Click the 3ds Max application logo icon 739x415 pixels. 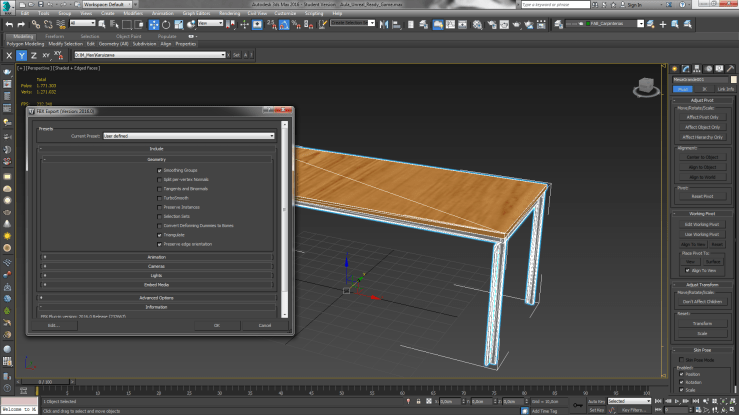8,5
